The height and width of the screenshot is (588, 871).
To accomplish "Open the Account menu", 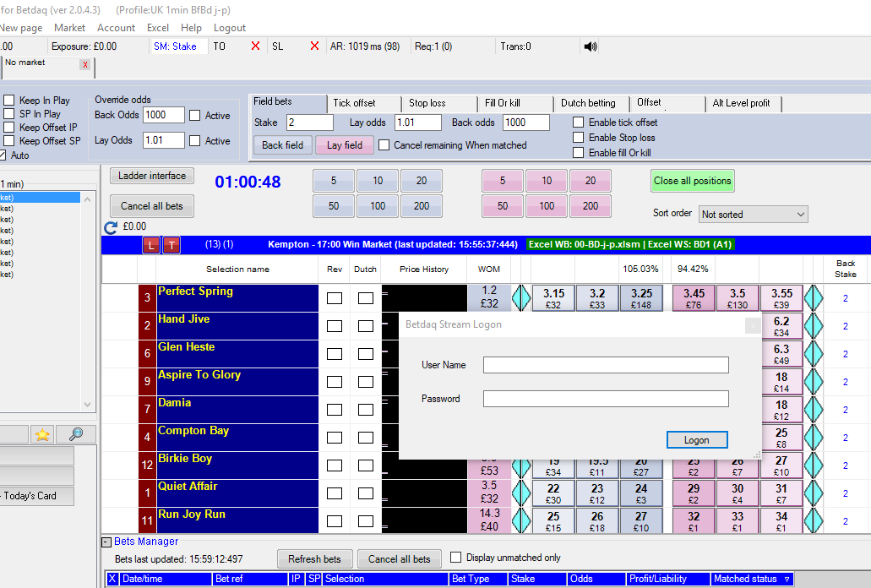I will click(x=116, y=28).
